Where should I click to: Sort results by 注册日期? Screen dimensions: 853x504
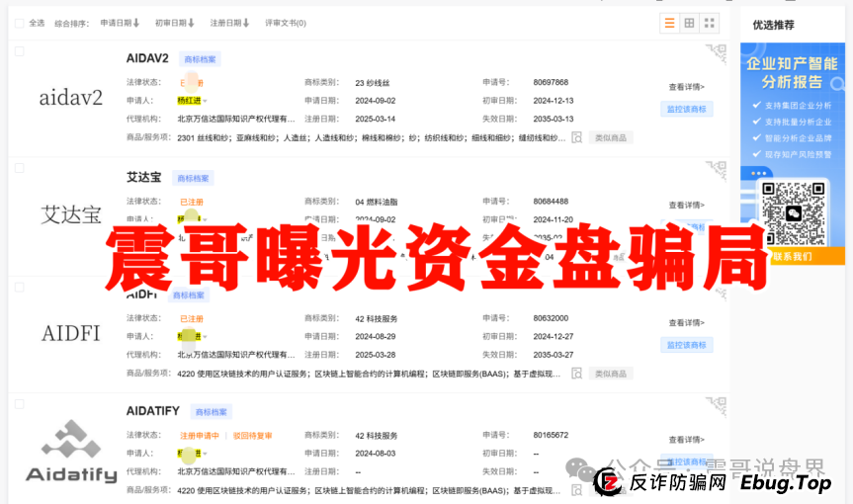click(230, 23)
